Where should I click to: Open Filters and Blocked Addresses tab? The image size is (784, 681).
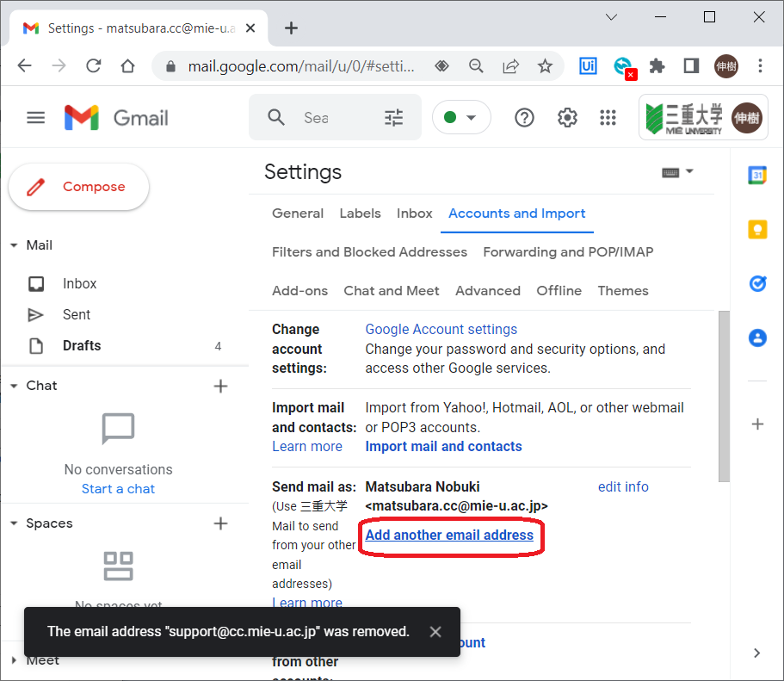point(369,251)
